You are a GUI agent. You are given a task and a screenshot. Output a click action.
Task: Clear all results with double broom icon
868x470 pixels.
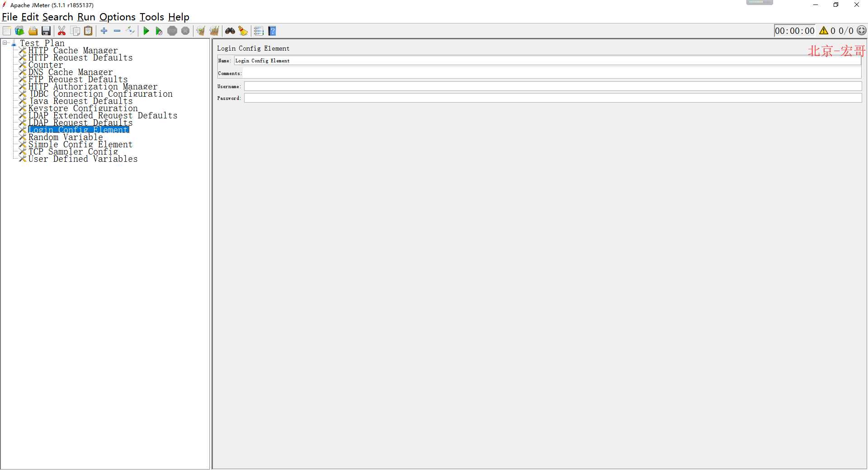(x=214, y=31)
